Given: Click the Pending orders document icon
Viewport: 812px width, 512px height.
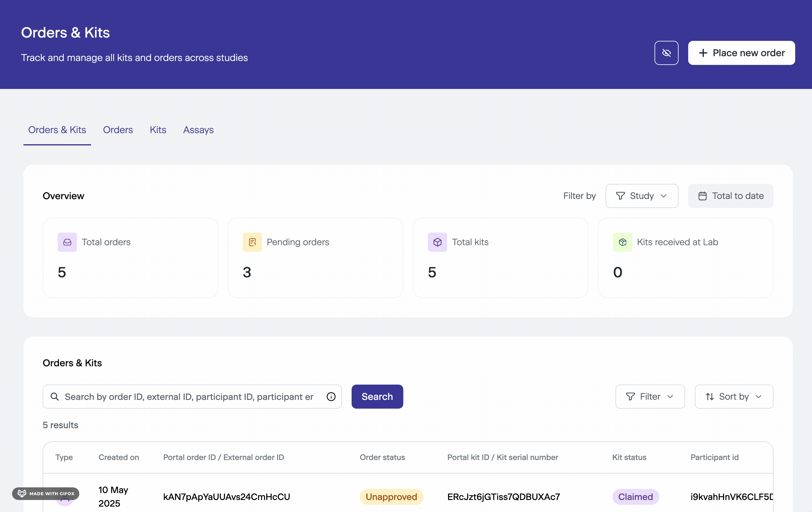Looking at the screenshot, I should 252,242.
